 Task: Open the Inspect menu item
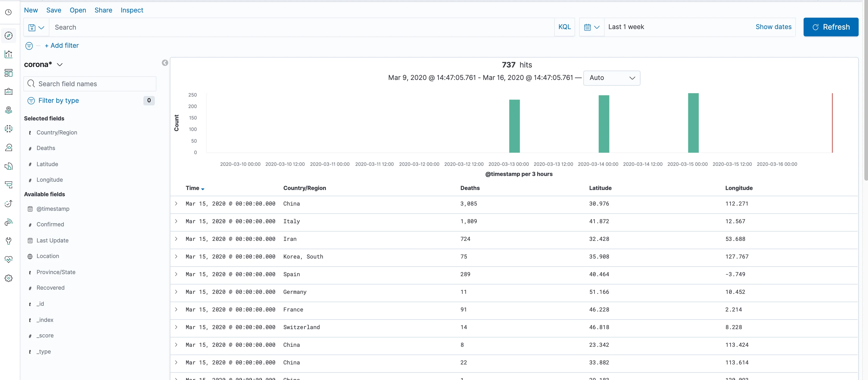point(132,10)
